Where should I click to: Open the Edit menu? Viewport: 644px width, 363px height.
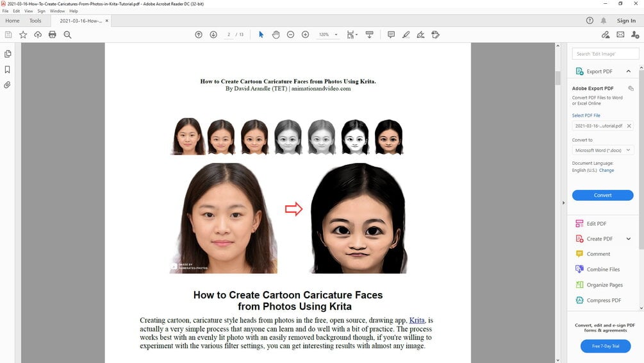coord(17,11)
